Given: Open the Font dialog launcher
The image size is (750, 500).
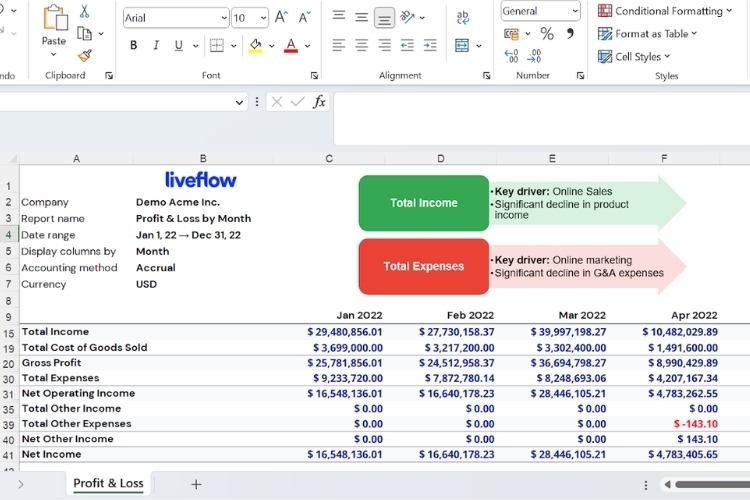Looking at the screenshot, I should (x=314, y=76).
